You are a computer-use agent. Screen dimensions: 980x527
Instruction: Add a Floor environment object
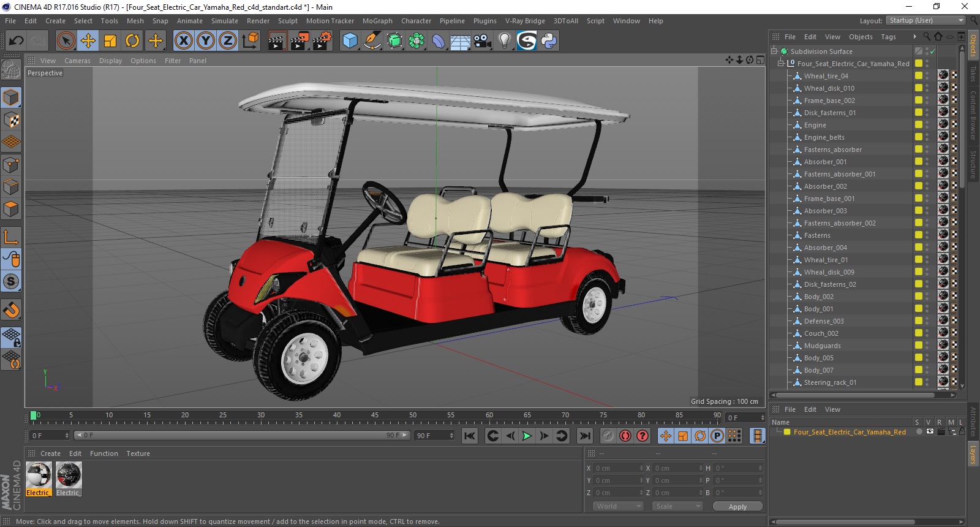tap(460, 41)
